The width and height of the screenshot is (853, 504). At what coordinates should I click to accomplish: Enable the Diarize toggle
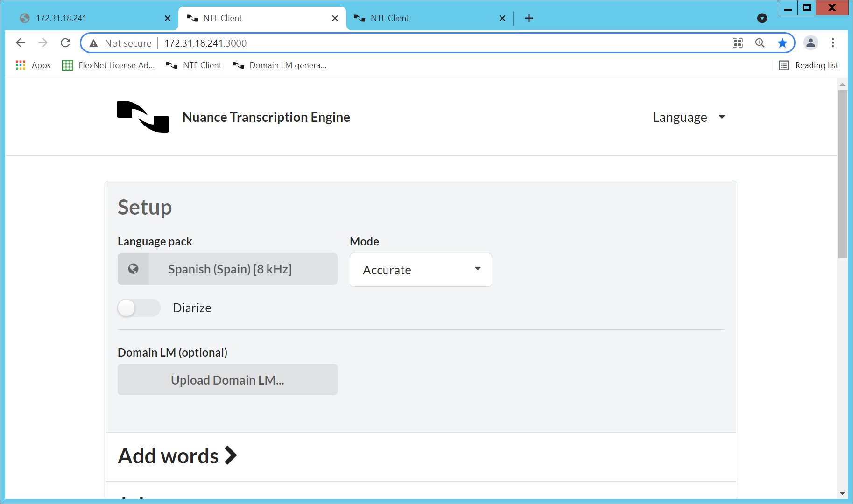point(138,308)
